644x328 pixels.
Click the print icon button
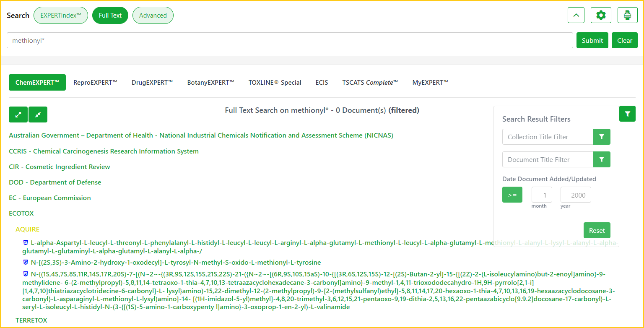point(627,16)
